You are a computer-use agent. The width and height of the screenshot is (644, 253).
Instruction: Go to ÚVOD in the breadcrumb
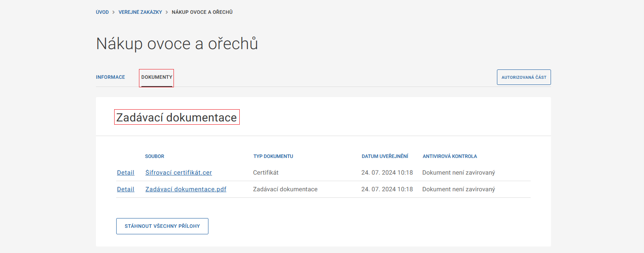click(102, 12)
